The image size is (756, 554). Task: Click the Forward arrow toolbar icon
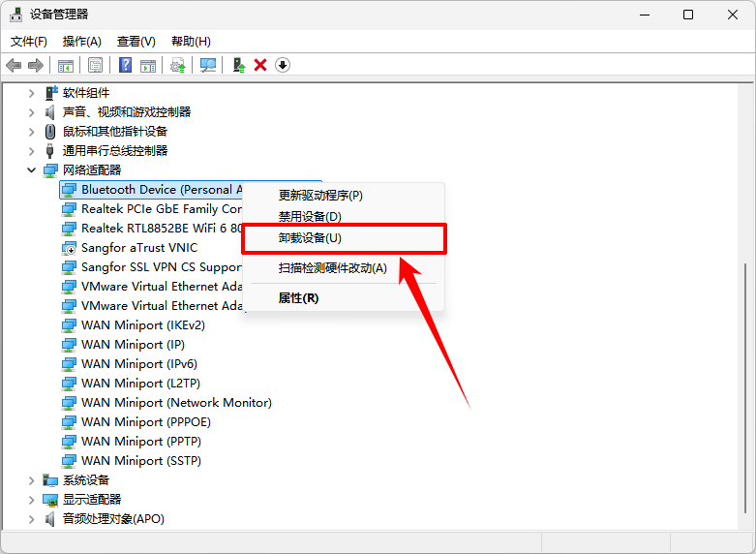[36, 65]
